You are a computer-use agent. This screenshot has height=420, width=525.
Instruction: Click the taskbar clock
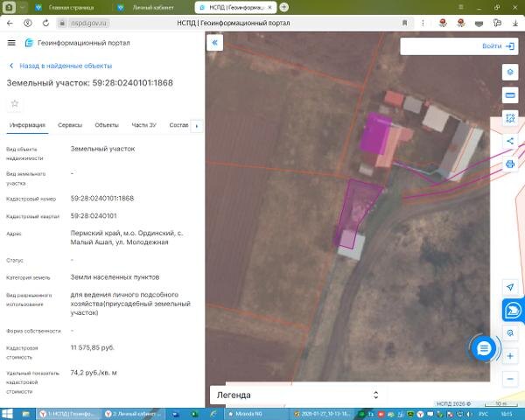[507, 414]
